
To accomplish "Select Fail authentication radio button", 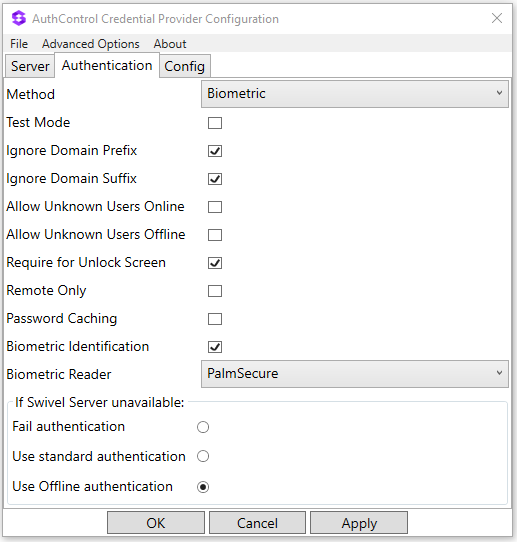I will (203, 427).
